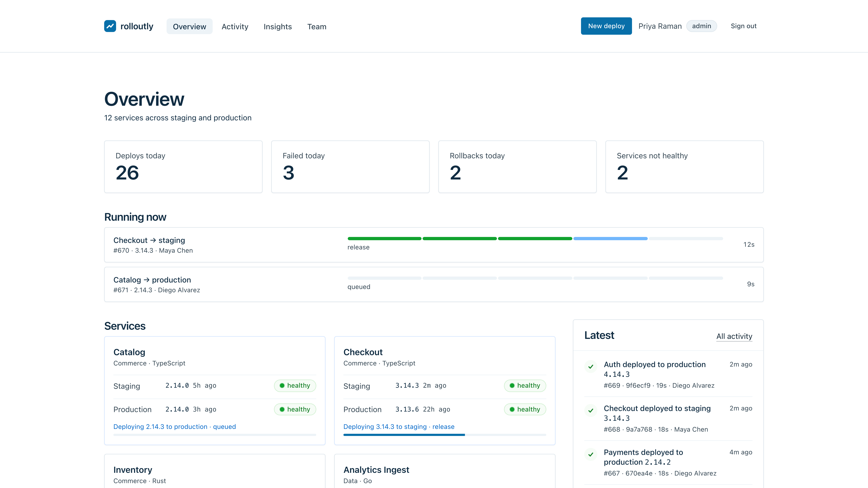Click the Checkout card deploying progress bar

coord(445,435)
